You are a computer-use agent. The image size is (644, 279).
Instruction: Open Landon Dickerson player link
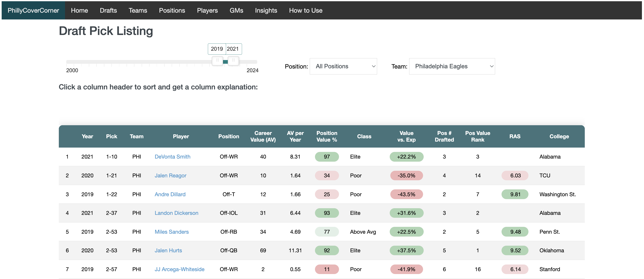point(176,213)
